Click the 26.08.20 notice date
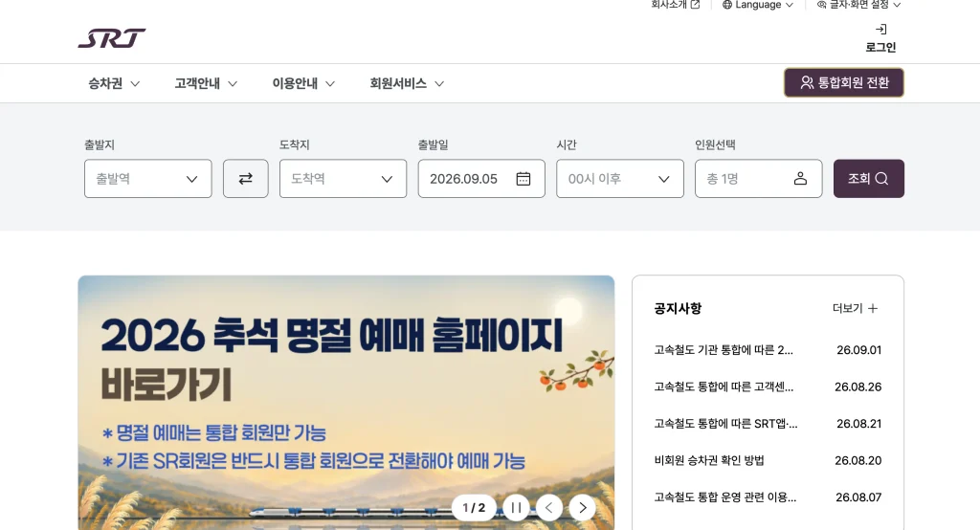Viewport: 980px width, 530px height. pyautogui.click(x=858, y=460)
